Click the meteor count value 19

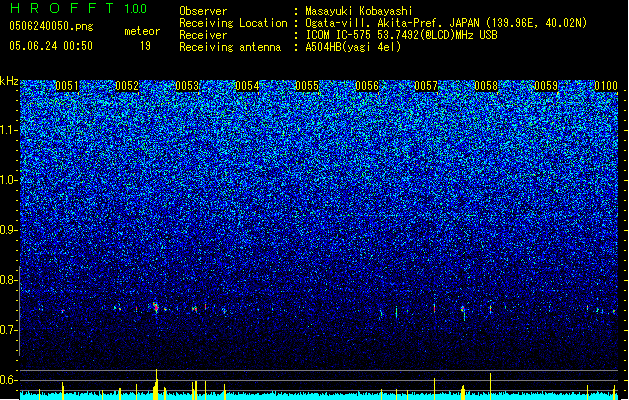point(145,46)
